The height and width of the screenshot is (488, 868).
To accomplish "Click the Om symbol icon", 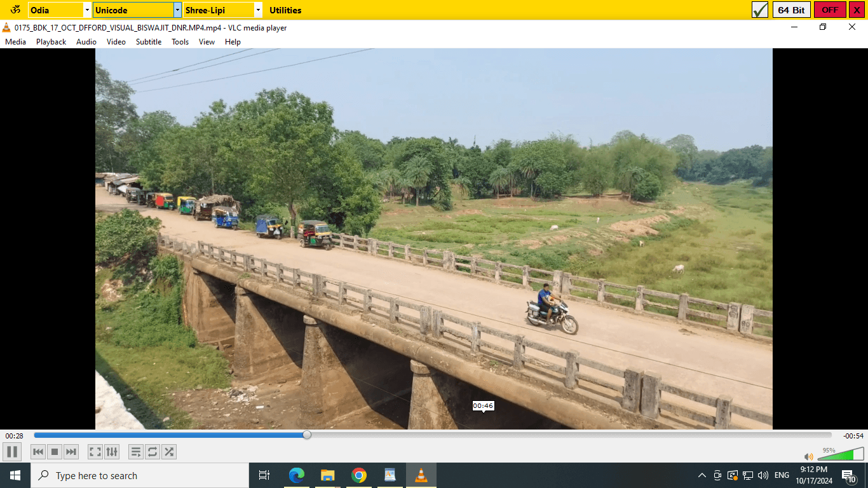I will coord(15,10).
